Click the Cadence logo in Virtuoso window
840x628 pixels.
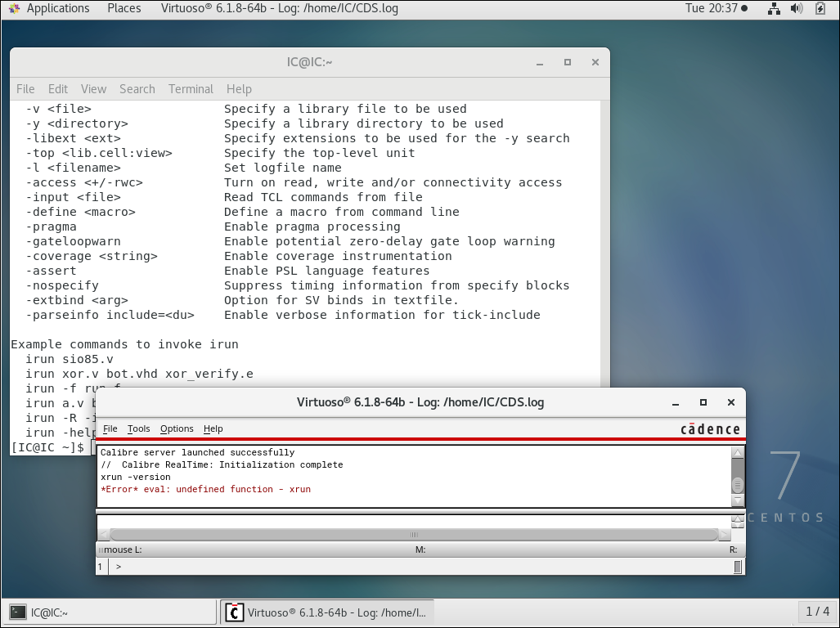[x=710, y=428]
